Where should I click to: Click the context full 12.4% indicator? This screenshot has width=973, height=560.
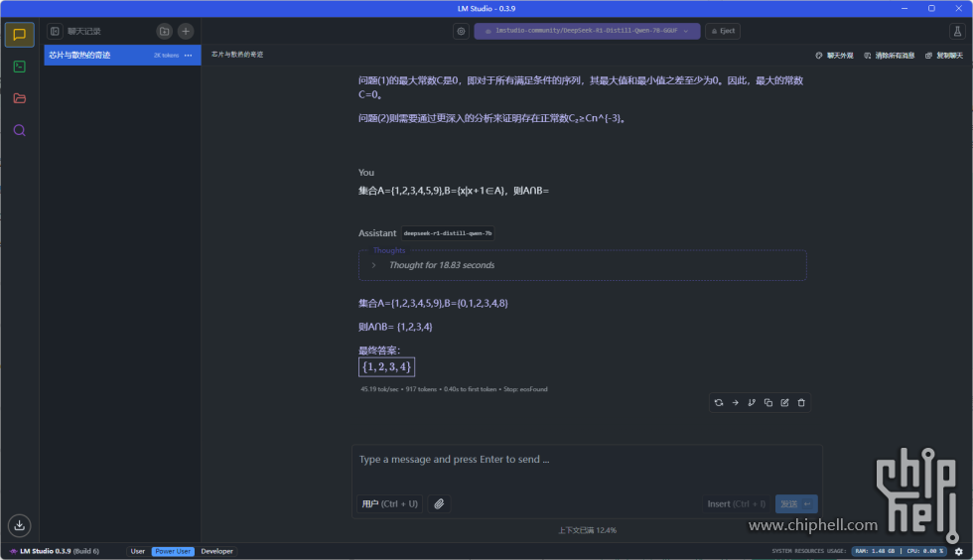[587, 530]
